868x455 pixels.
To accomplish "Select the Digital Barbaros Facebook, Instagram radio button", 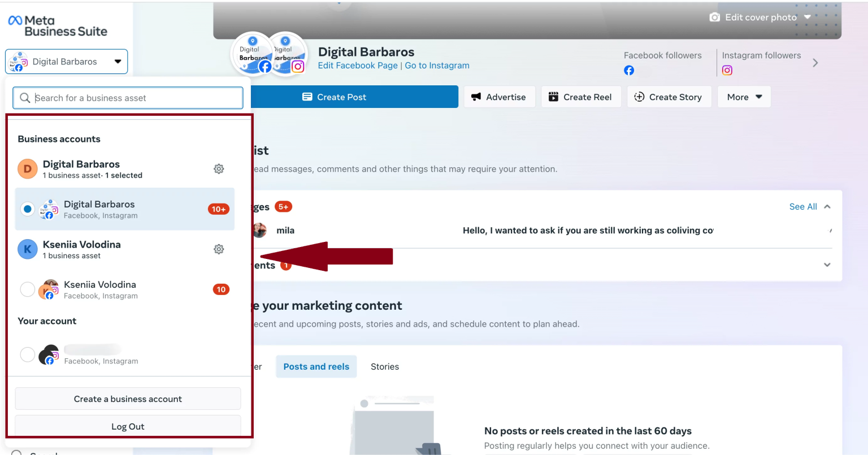I will [27, 209].
